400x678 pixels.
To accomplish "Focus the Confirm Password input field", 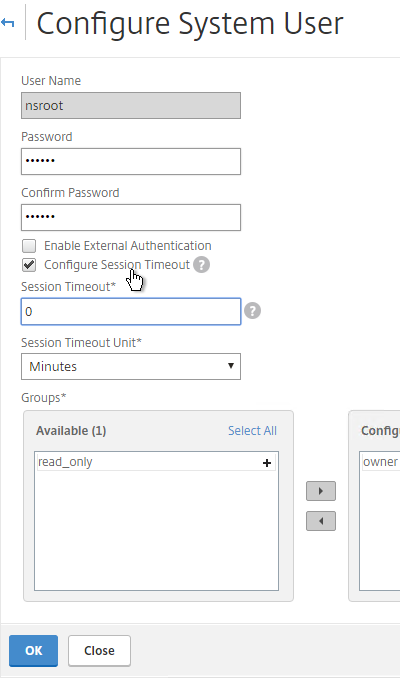I will [131, 217].
